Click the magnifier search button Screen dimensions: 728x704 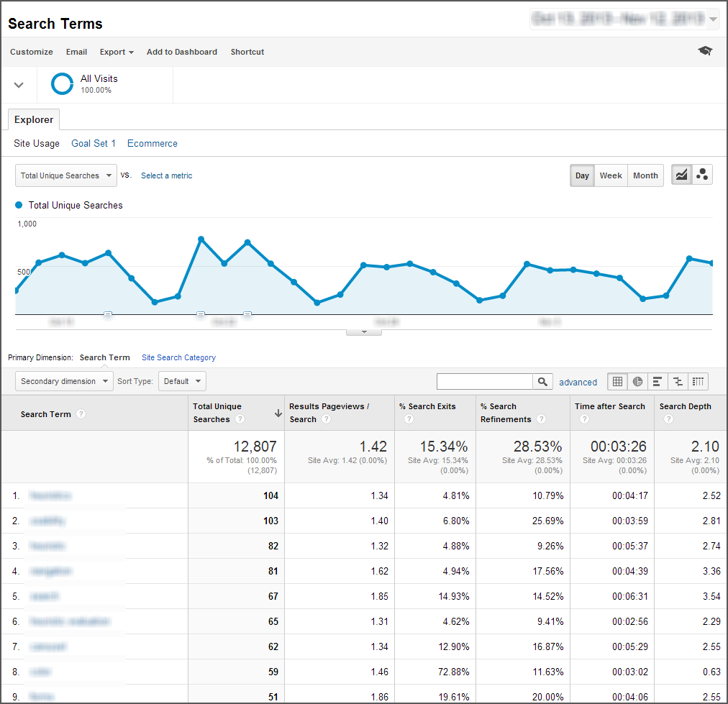coord(542,381)
